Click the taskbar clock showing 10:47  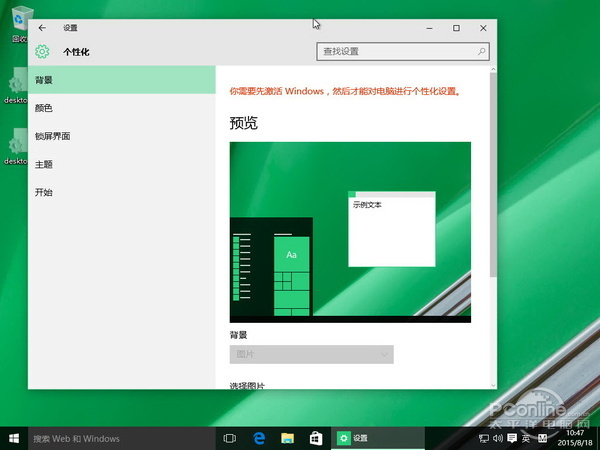point(574,438)
